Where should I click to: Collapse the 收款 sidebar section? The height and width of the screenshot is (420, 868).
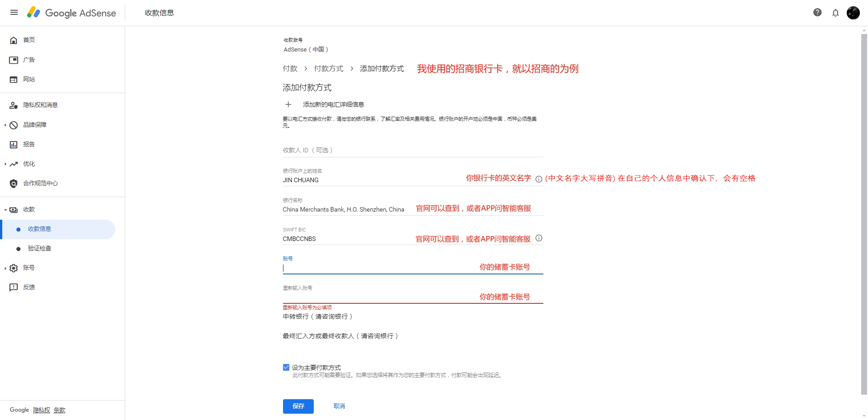[5, 209]
